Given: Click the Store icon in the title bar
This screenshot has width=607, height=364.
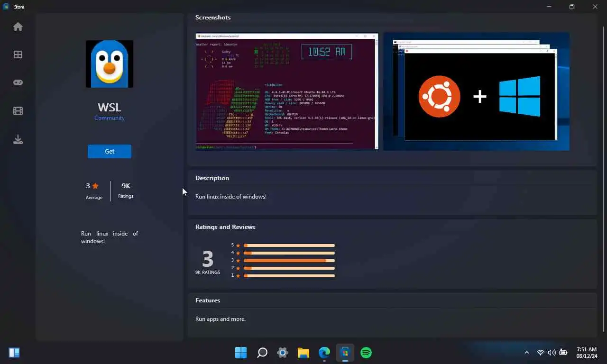Looking at the screenshot, I should pos(6,7).
